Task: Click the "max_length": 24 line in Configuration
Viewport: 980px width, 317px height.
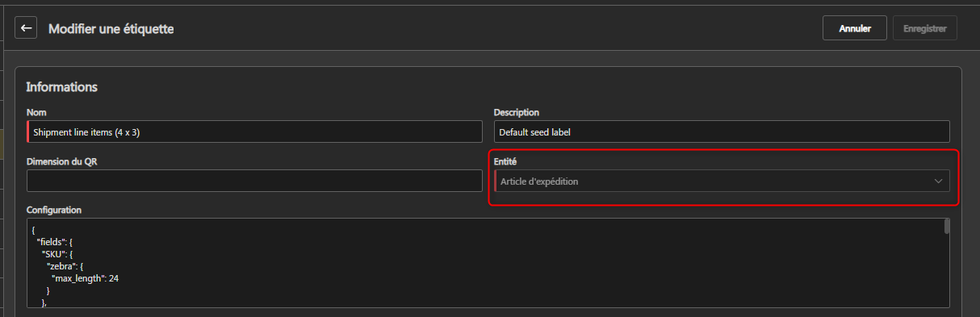Action: click(x=86, y=278)
